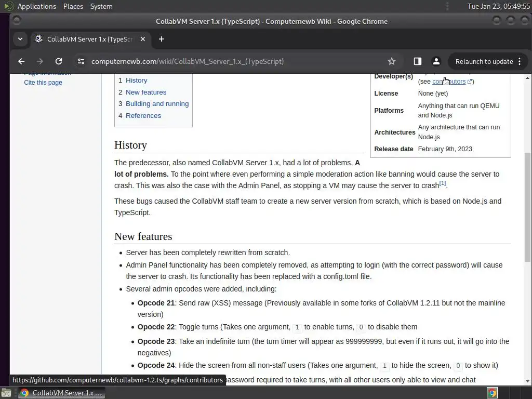Click the 'Opcode 21' bold text
This screenshot has height=399, width=532.
156,303
